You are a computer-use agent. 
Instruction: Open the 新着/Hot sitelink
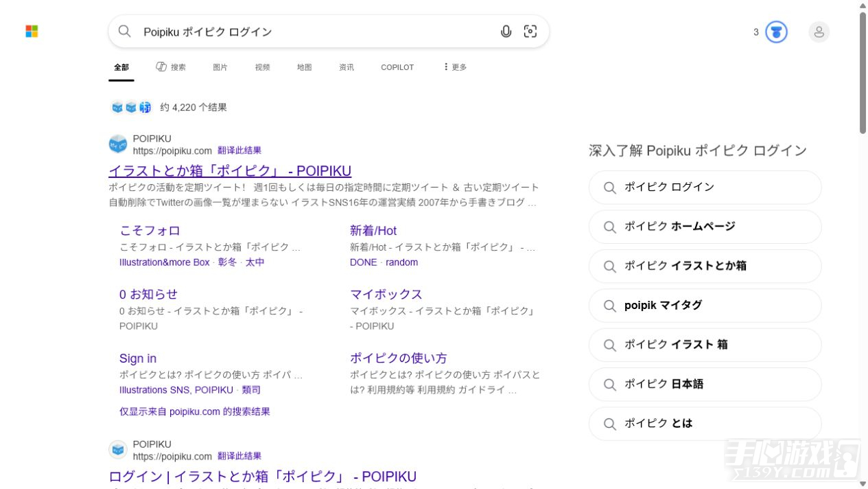[x=373, y=231]
